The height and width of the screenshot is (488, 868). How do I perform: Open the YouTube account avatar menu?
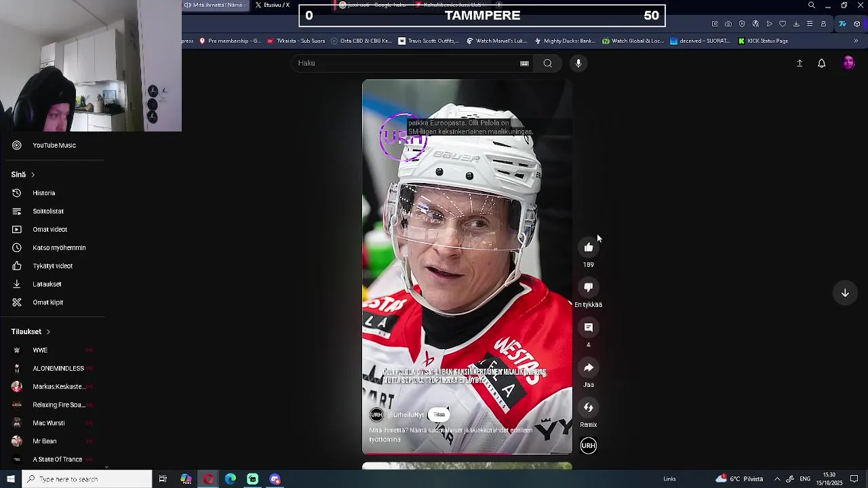(849, 63)
